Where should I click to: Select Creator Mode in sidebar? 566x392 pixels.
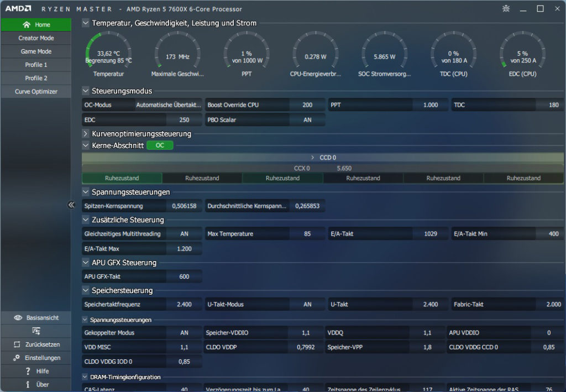[36, 38]
